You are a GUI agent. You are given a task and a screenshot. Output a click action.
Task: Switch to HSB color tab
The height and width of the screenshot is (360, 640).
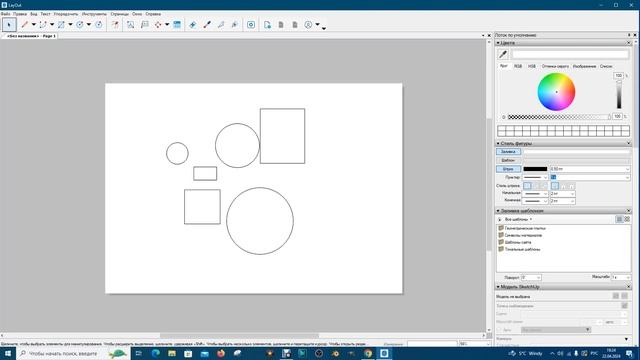pyautogui.click(x=532, y=66)
